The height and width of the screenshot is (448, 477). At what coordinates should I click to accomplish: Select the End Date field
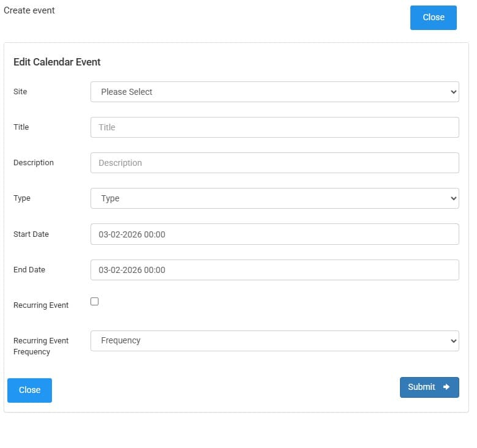[x=275, y=270]
